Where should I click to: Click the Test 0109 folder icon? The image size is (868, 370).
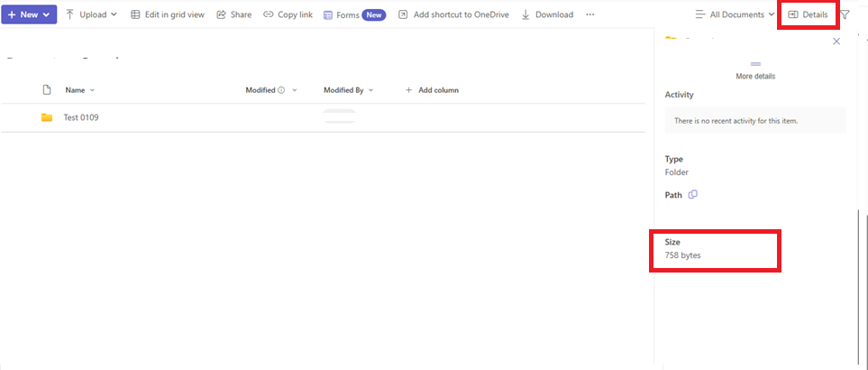coord(47,117)
